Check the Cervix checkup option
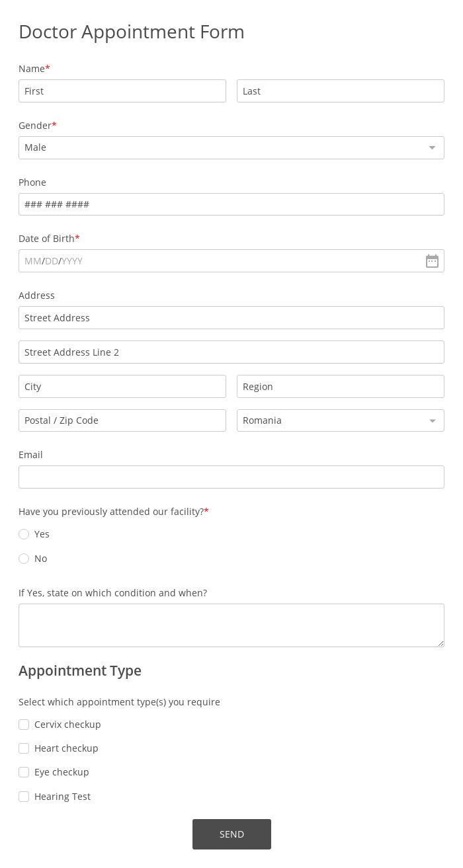The width and height of the screenshot is (463, 868). (x=24, y=725)
